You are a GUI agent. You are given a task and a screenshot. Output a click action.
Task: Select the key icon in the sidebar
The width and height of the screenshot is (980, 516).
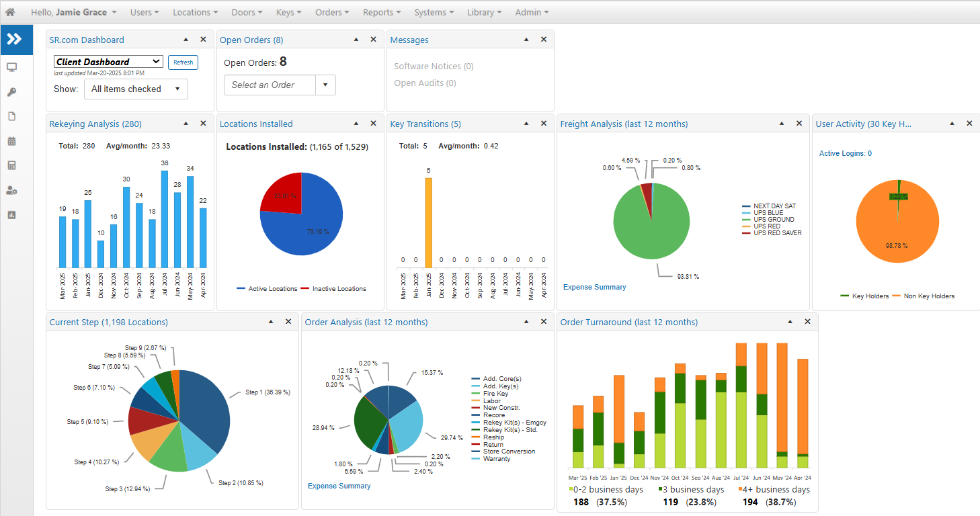11,92
